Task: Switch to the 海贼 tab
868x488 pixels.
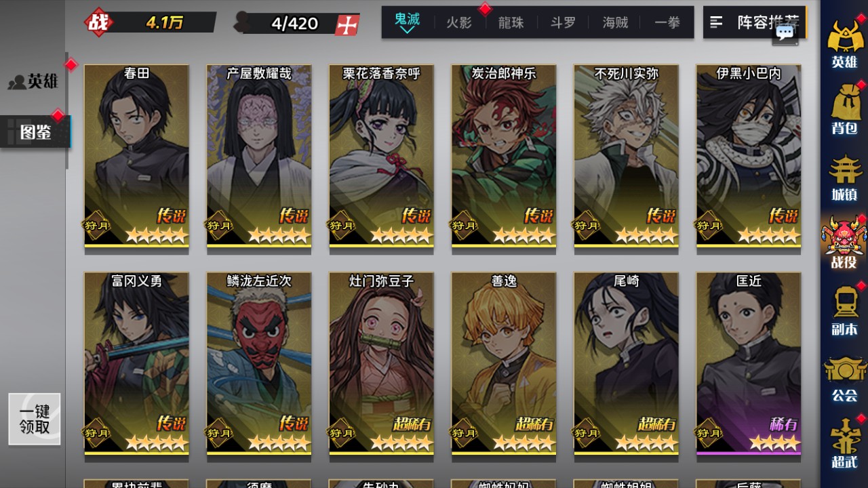Action: (615, 22)
